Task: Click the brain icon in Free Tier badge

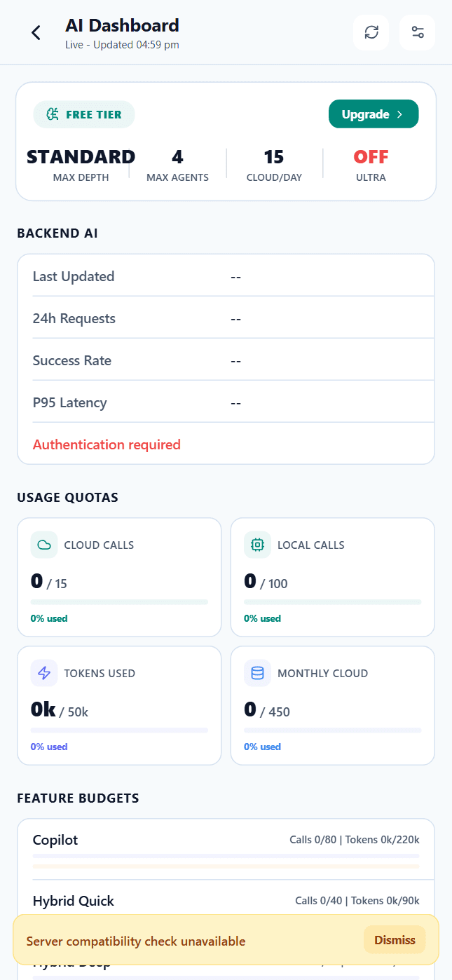Action: (x=53, y=115)
